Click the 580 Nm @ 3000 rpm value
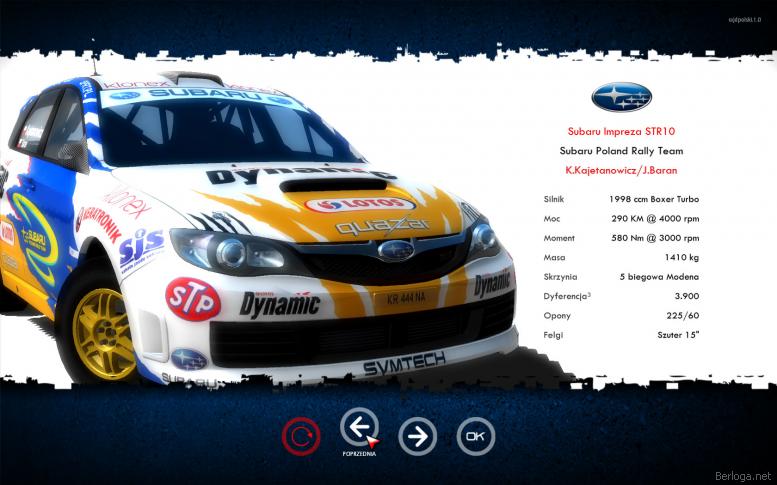Image resolution: width=777 pixels, height=485 pixels. pos(655,238)
